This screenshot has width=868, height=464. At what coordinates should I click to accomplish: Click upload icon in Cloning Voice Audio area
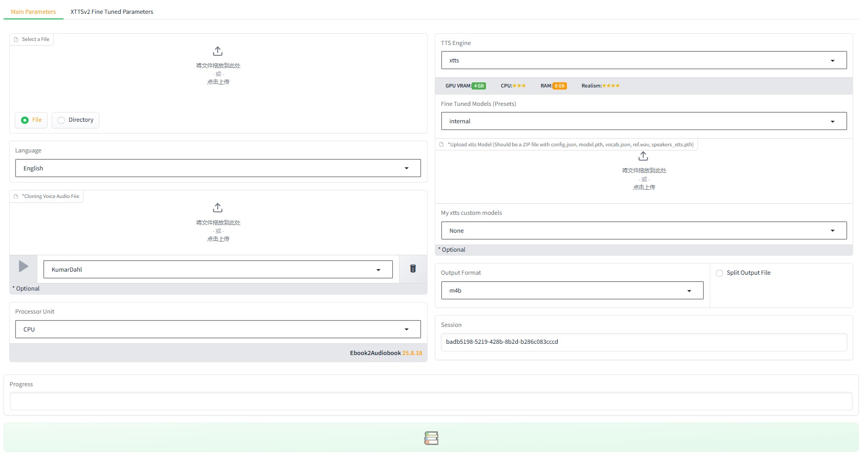point(218,208)
